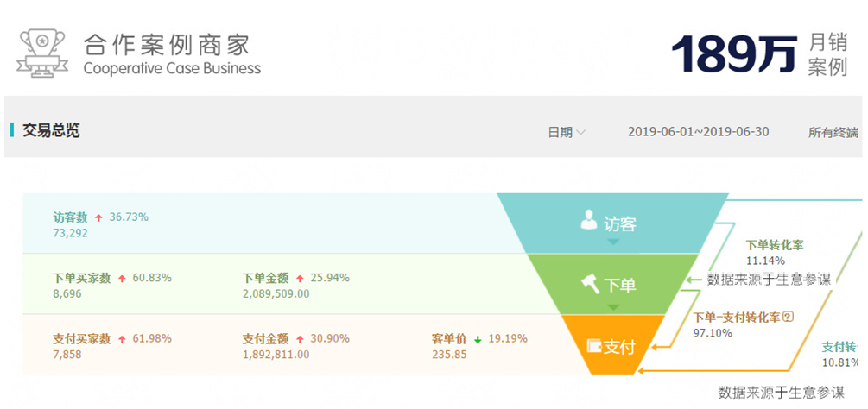Select the 访客数 value 73,292

tap(70, 233)
